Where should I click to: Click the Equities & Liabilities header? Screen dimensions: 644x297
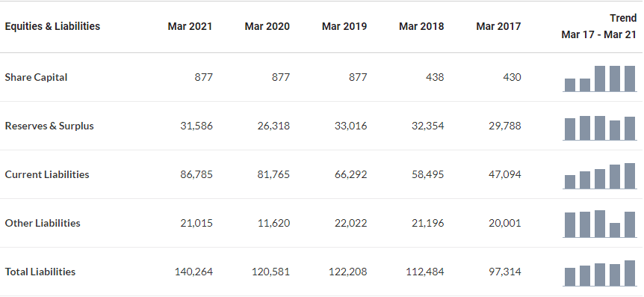[52, 26]
